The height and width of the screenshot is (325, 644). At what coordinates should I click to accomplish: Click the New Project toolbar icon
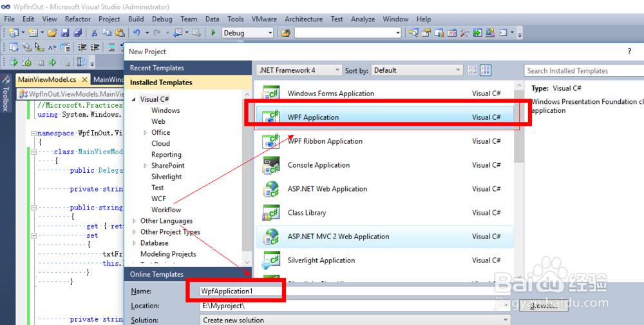click(x=14, y=33)
